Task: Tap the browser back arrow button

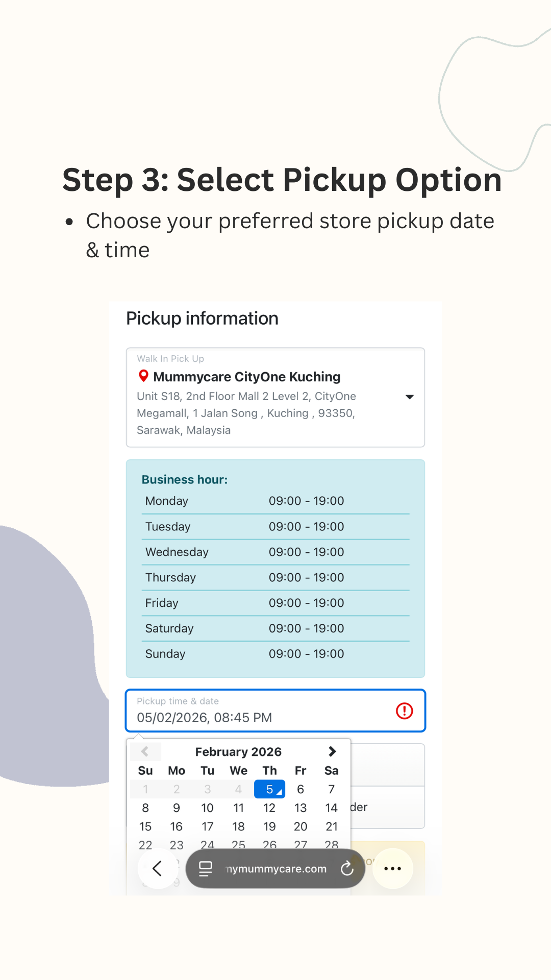Action: coord(157,868)
